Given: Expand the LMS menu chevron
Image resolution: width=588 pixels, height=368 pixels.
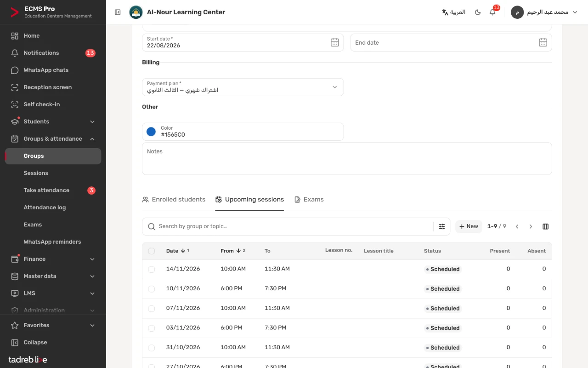Looking at the screenshot, I should coord(92,293).
